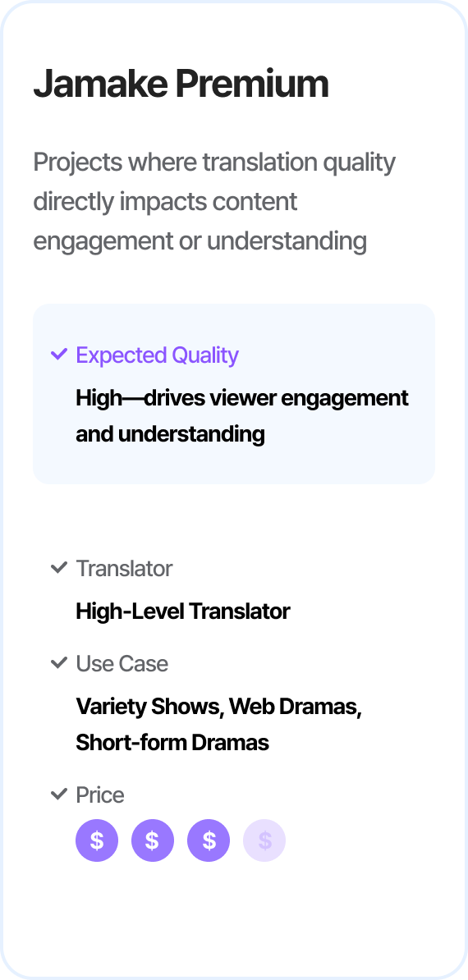Click the High-Level Translator value text
Viewport: 468px width, 980px height.
(x=183, y=611)
